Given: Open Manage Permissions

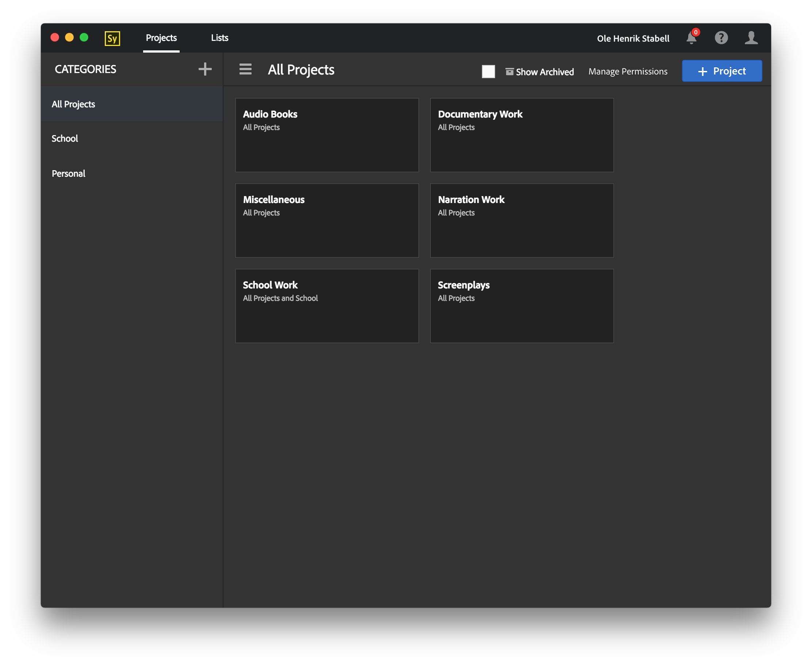Looking at the screenshot, I should pyautogui.click(x=628, y=71).
